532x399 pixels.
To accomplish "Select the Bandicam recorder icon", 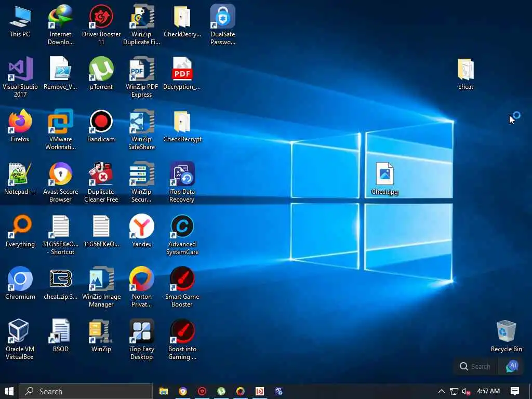I will [x=101, y=121].
